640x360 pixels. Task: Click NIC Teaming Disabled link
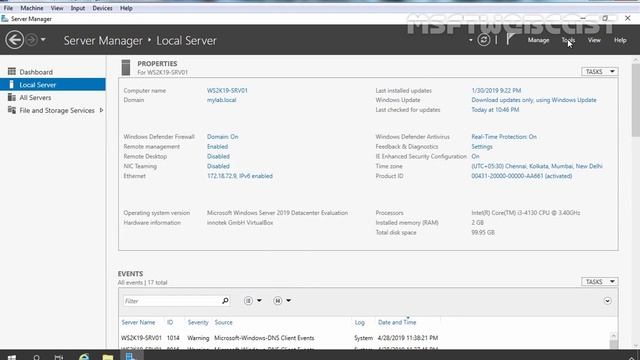pyautogui.click(x=218, y=166)
